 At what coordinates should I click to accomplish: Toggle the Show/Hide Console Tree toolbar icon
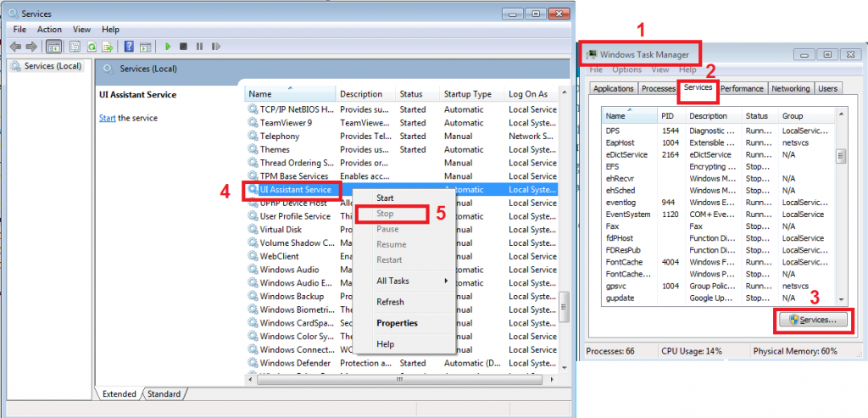[53, 47]
